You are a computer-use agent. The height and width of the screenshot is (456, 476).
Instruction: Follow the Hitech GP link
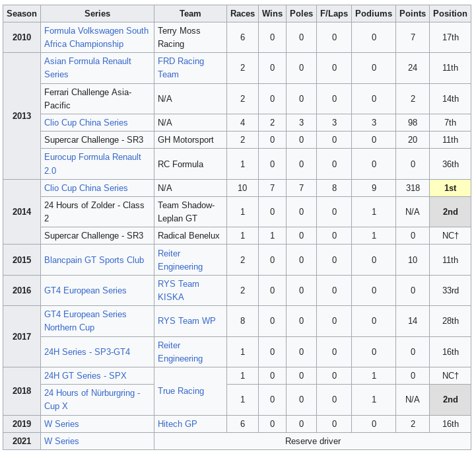(178, 424)
